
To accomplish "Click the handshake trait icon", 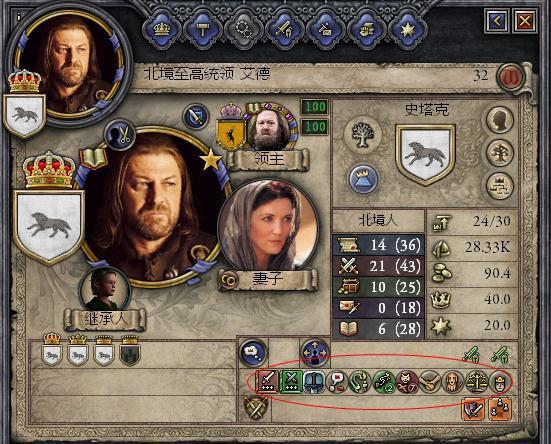I will point(430,382).
